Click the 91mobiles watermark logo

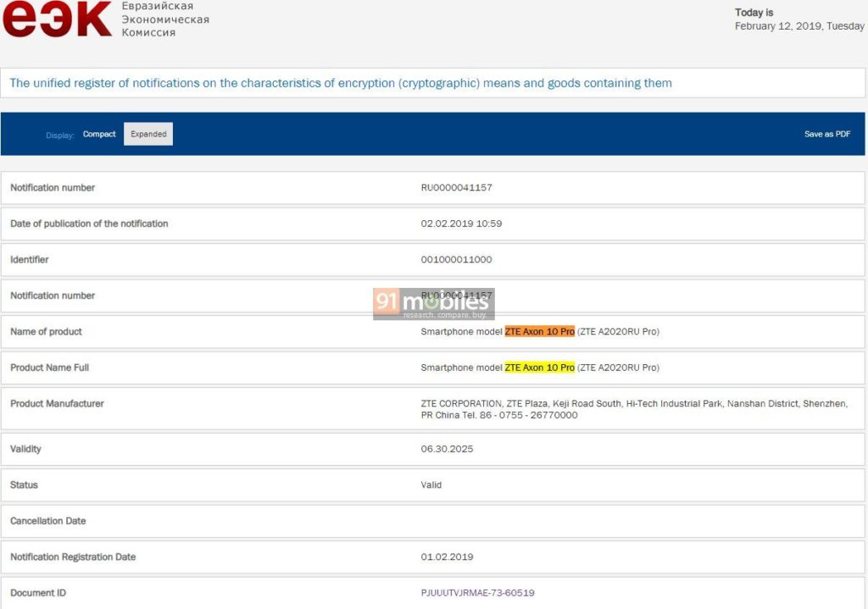tap(433, 304)
